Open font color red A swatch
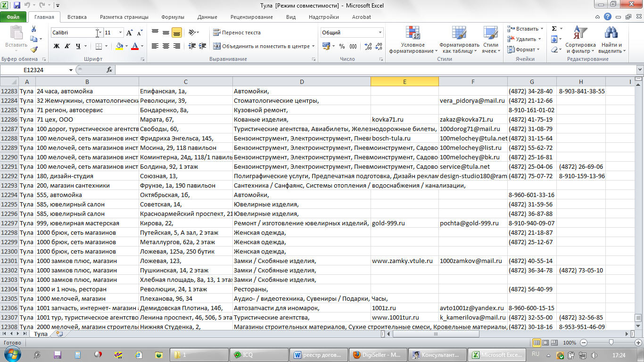Viewport: 644px width, 362px height. point(135,46)
